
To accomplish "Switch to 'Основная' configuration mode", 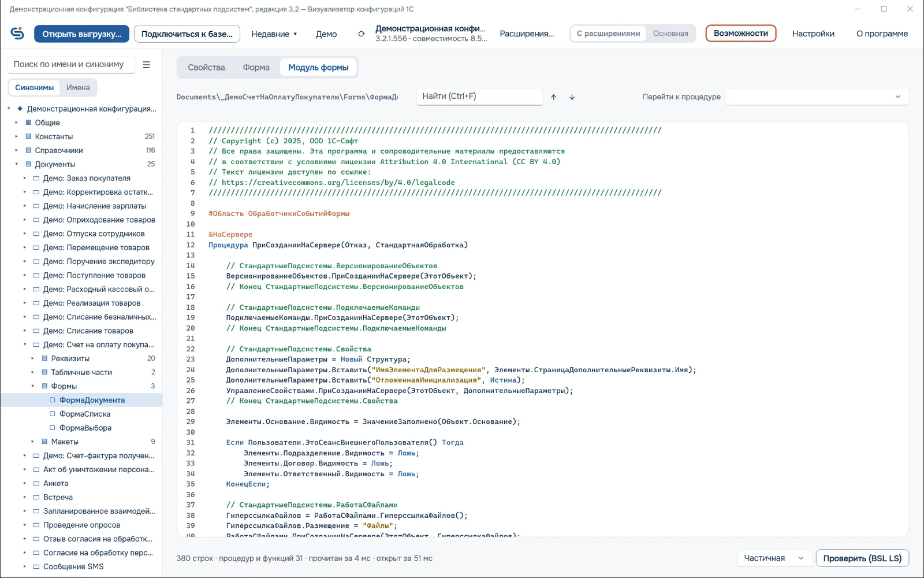I will tap(670, 34).
